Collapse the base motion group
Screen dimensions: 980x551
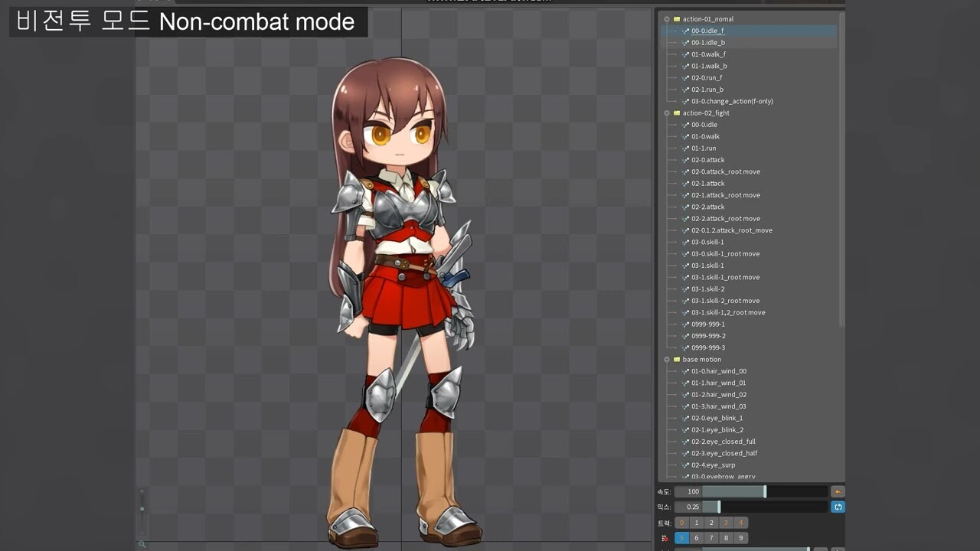[667, 359]
